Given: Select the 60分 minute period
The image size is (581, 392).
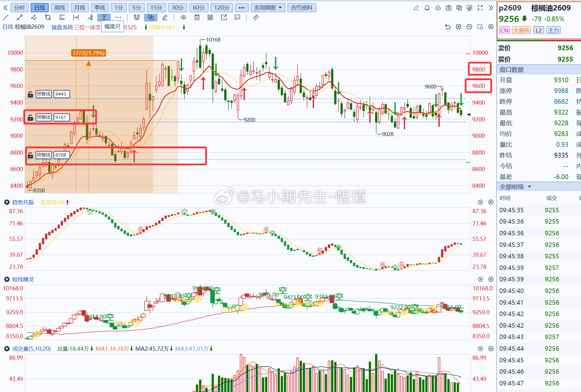Looking at the screenshot, I should (x=199, y=8).
